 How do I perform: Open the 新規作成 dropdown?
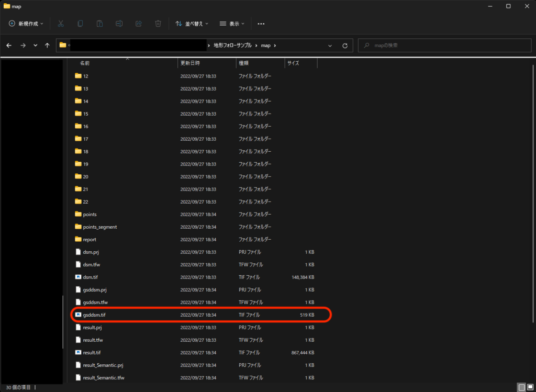[x=26, y=24]
